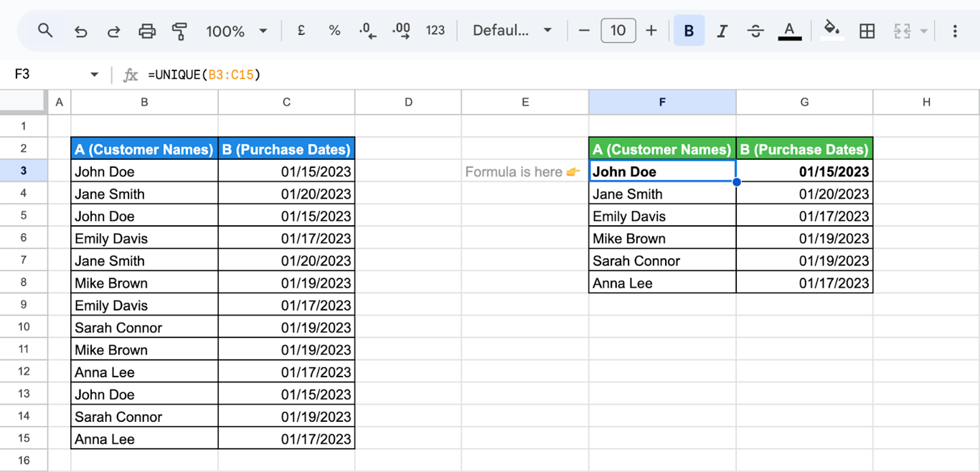Select active cell F3 John Doe
The image size is (980, 472).
point(662,171)
